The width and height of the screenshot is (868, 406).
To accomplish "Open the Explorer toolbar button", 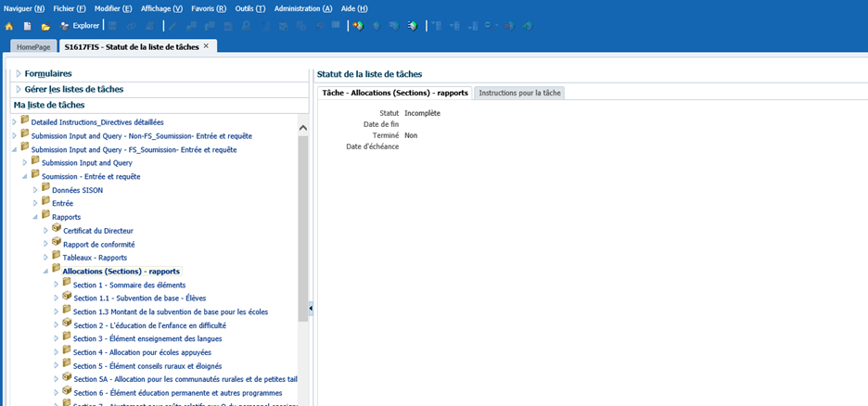I will (x=80, y=25).
